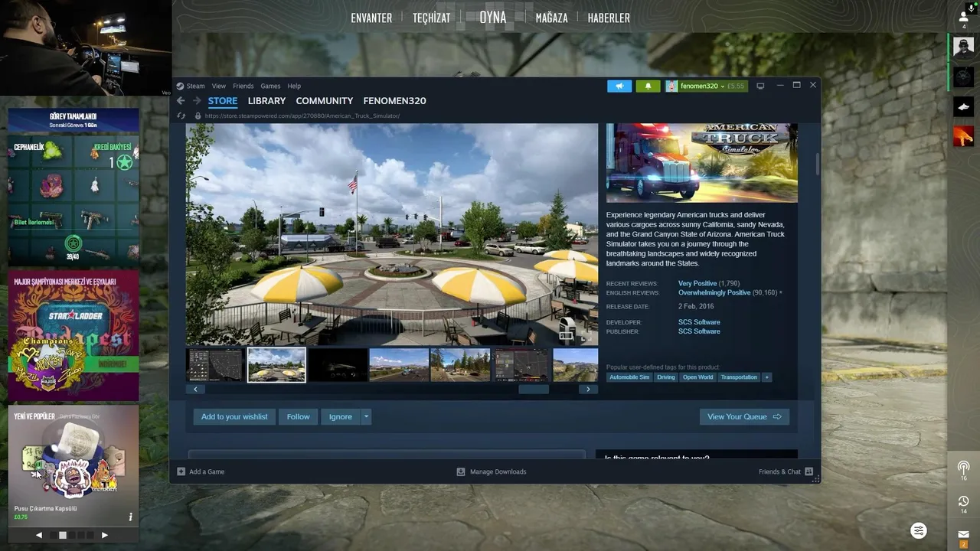Screen dimensions: 980x551
Task: Open the CS inbox envelope icon
Action: click(963, 534)
